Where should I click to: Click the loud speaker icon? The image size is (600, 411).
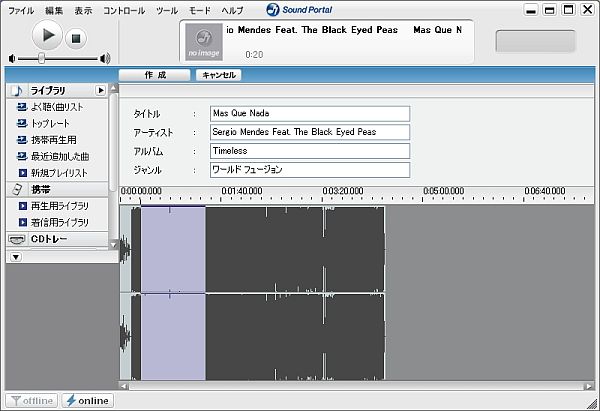pos(105,58)
